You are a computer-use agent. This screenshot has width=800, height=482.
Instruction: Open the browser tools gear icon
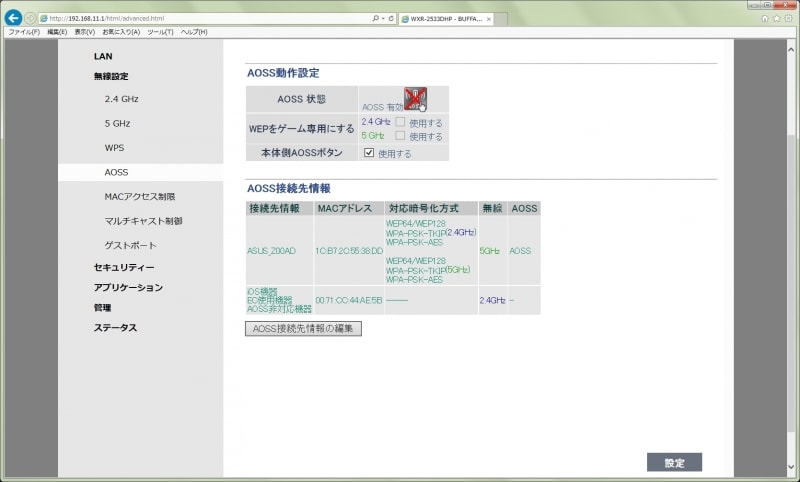(788, 18)
